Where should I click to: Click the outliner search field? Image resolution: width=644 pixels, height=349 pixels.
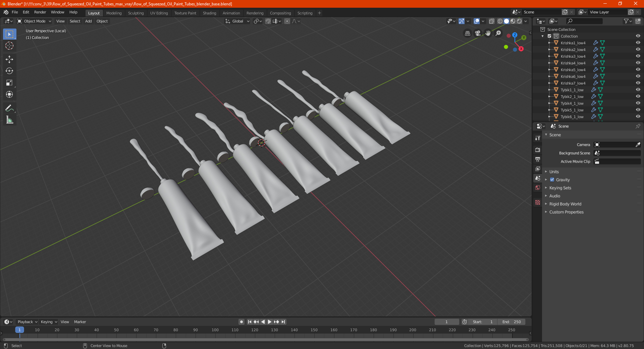tap(584, 21)
